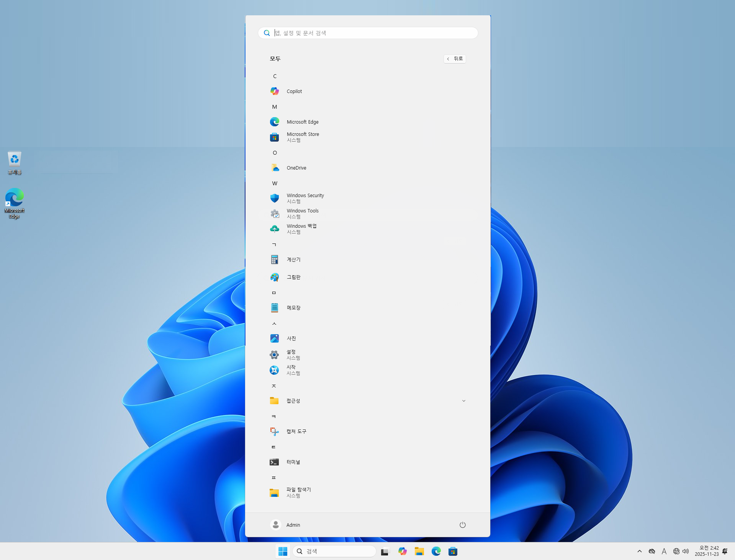Screen dimensions: 735x560
Task: Open 사진 photos app
Action: click(368, 338)
